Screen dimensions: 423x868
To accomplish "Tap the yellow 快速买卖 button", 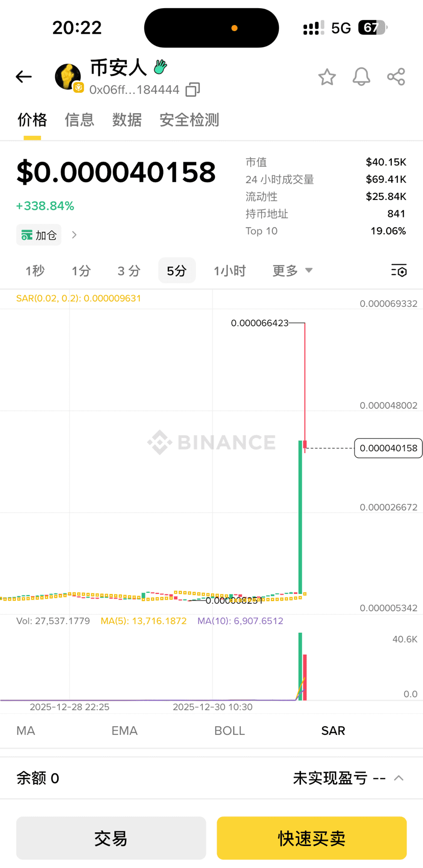I will click(312, 838).
